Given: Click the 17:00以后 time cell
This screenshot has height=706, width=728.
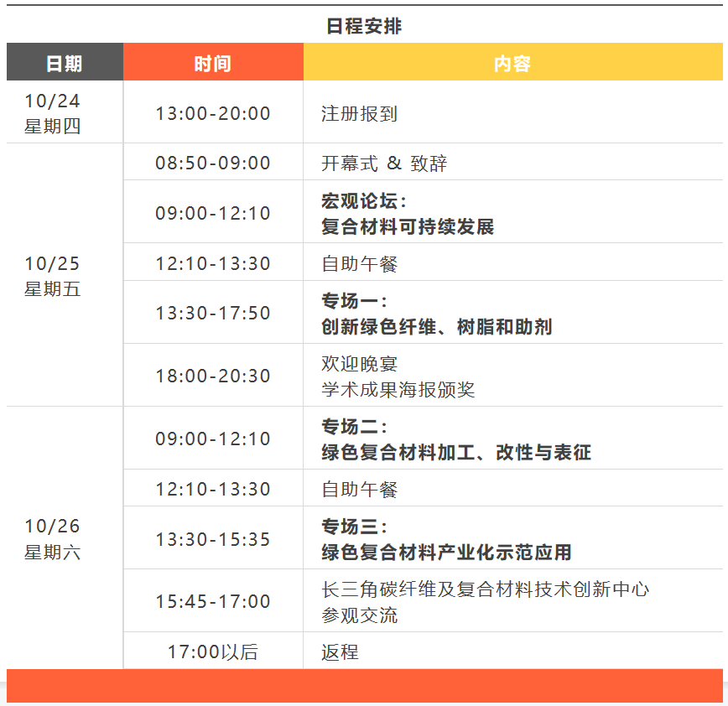Looking at the screenshot, I should (213, 651).
